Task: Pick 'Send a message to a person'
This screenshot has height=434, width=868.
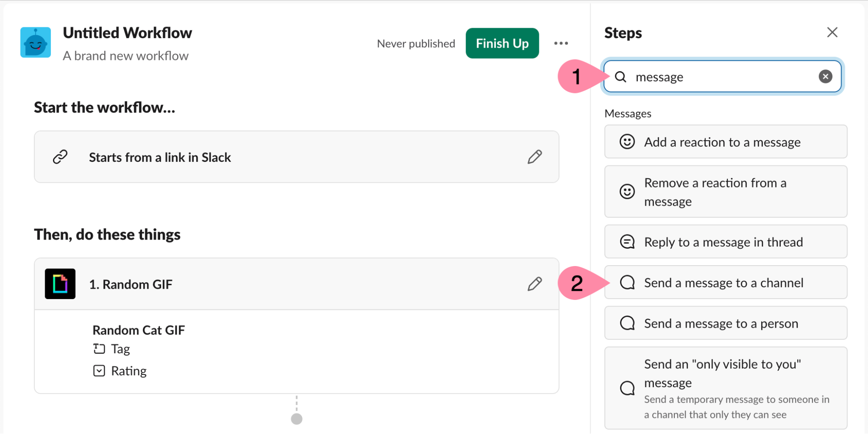Action: click(x=725, y=323)
